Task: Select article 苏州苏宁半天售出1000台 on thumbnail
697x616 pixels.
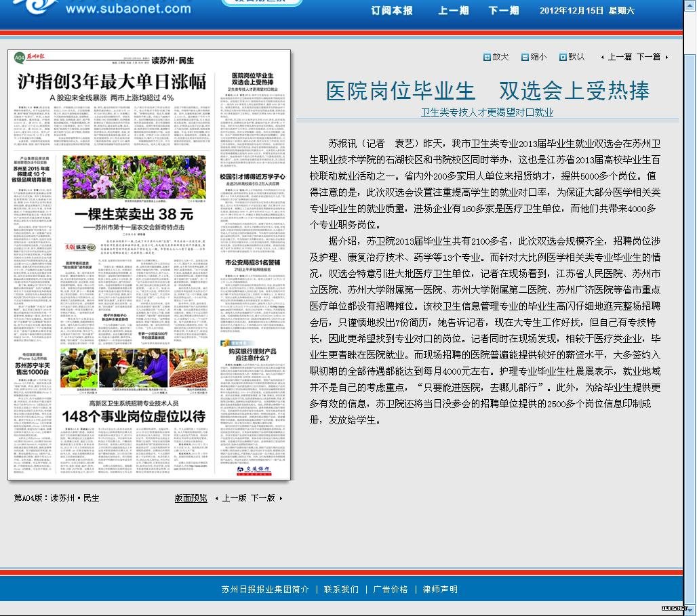Action: [33, 369]
